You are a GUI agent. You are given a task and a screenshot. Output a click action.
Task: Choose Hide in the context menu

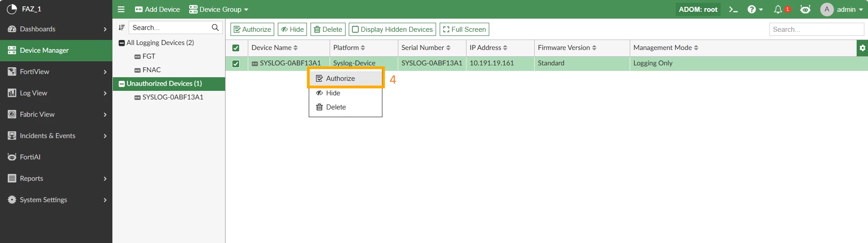click(346, 93)
